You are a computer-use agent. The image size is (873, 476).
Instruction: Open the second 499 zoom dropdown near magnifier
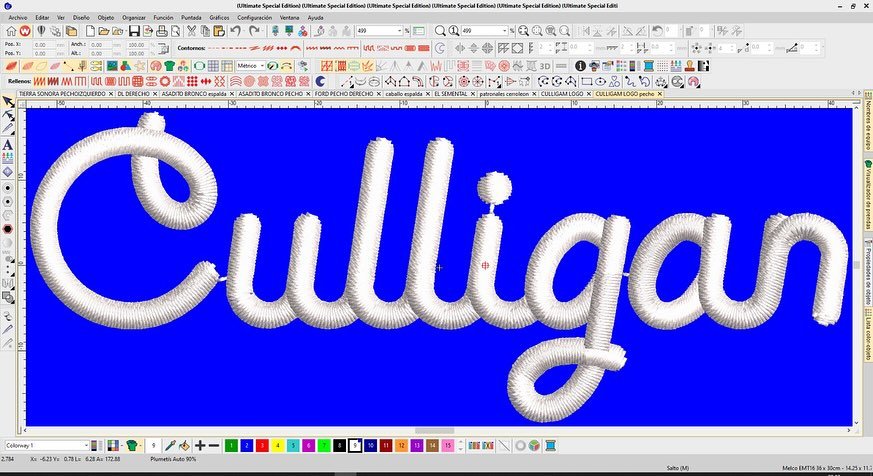(505, 31)
